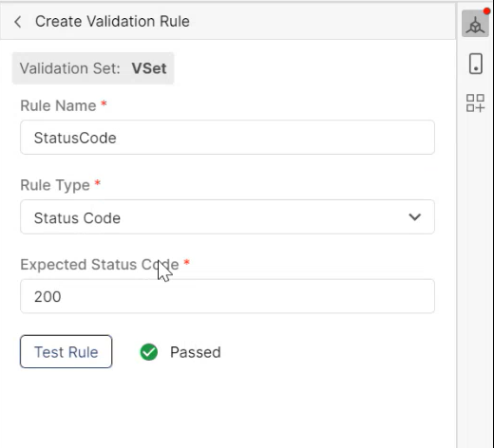This screenshot has width=494, height=448.
Task: Click the red asterisk beside Rule Type
Action: (x=98, y=183)
